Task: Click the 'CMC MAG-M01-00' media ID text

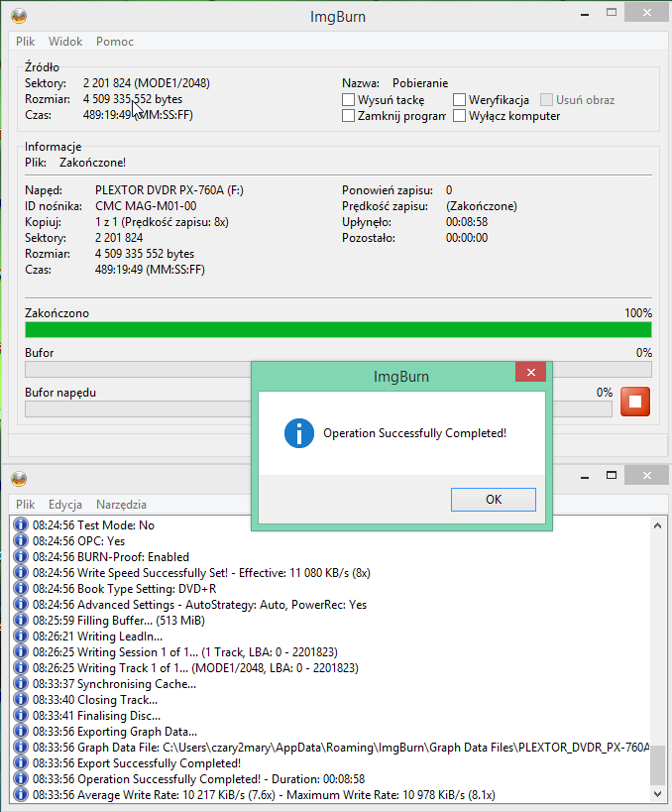Action: (146, 206)
